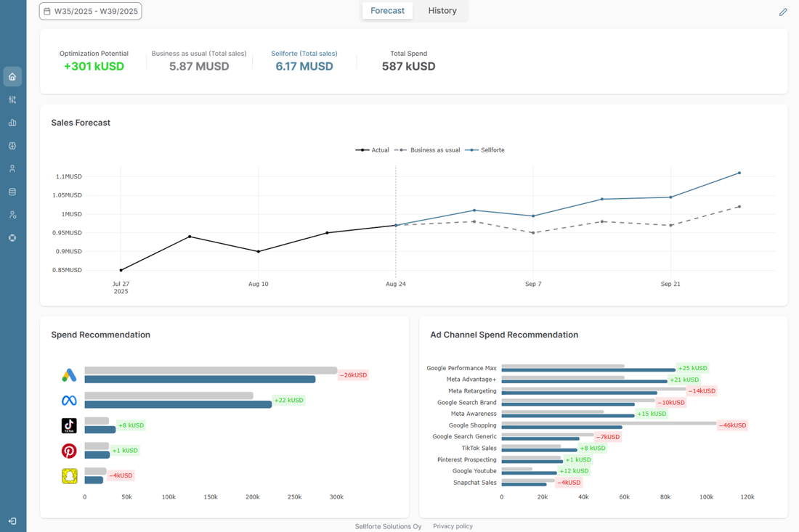Click the blue Google Shopping spend bar
The height and width of the screenshot is (532, 799).
click(561, 427)
